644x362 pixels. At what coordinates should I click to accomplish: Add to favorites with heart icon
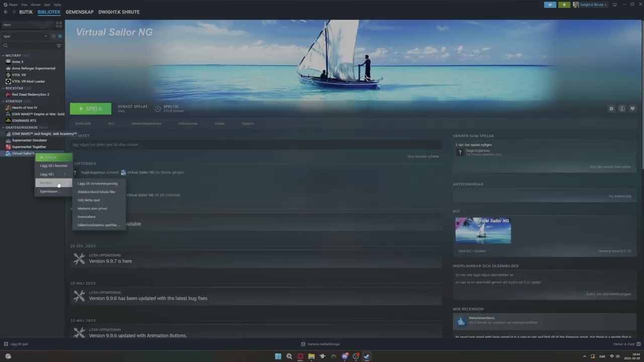pos(632,109)
